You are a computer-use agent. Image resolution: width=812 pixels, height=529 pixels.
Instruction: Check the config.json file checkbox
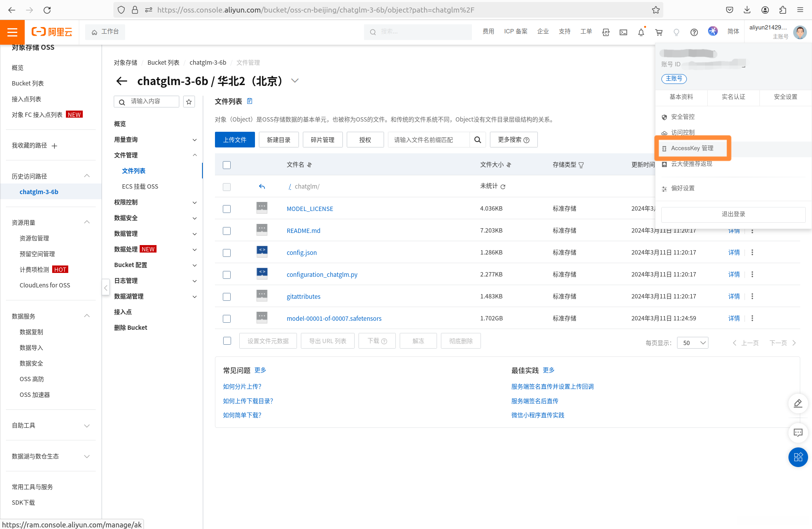227,253
